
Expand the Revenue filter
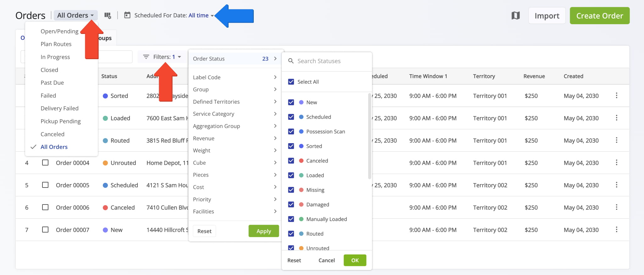(235, 138)
